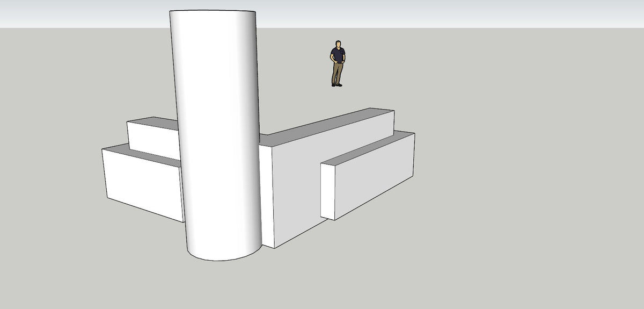
Task: Click the person's shoes
Action: click(x=336, y=84)
